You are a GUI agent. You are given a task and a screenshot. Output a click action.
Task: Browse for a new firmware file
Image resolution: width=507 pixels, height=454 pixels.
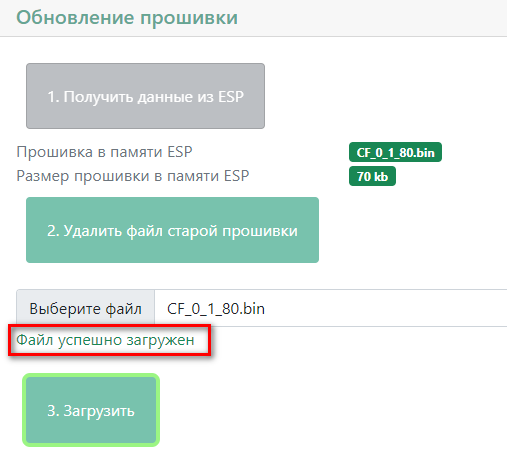86,308
